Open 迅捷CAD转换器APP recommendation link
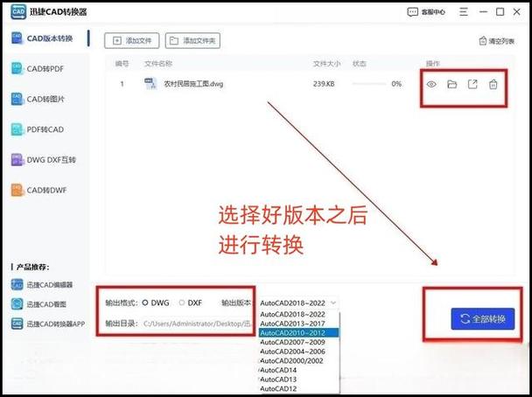Image resolution: width=532 pixels, height=397 pixels. 48,324
